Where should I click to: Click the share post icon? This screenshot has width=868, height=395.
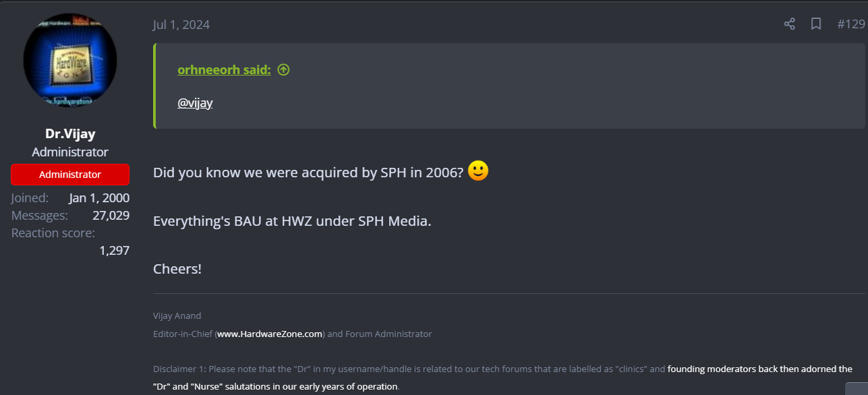[x=789, y=24]
